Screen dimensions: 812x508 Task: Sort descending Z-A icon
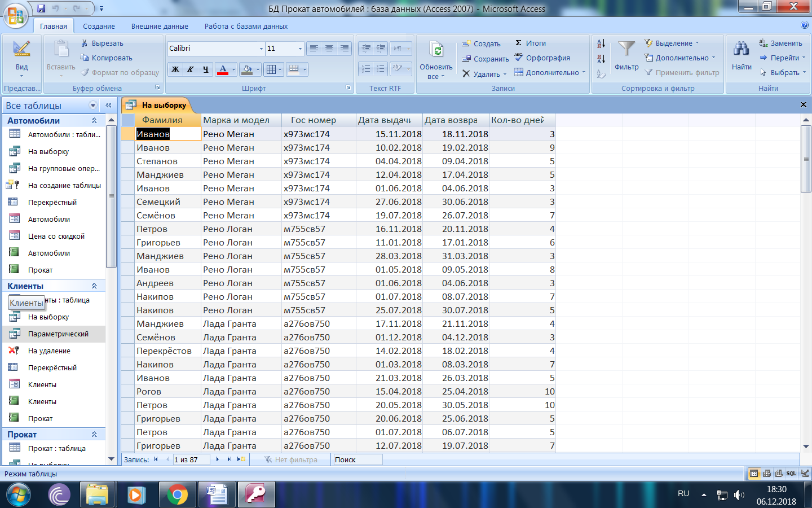[x=601, y=59]
